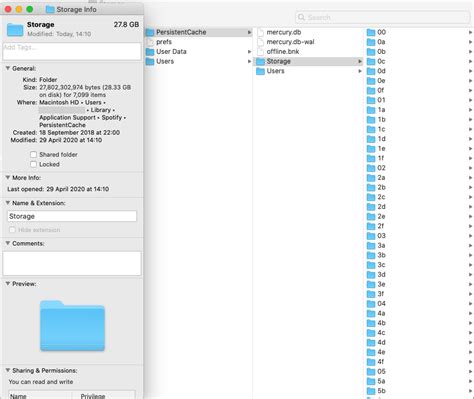This screenshot has height=399, width=474.
Task: Click the mercury.db file icon
Action: point(260,32)
